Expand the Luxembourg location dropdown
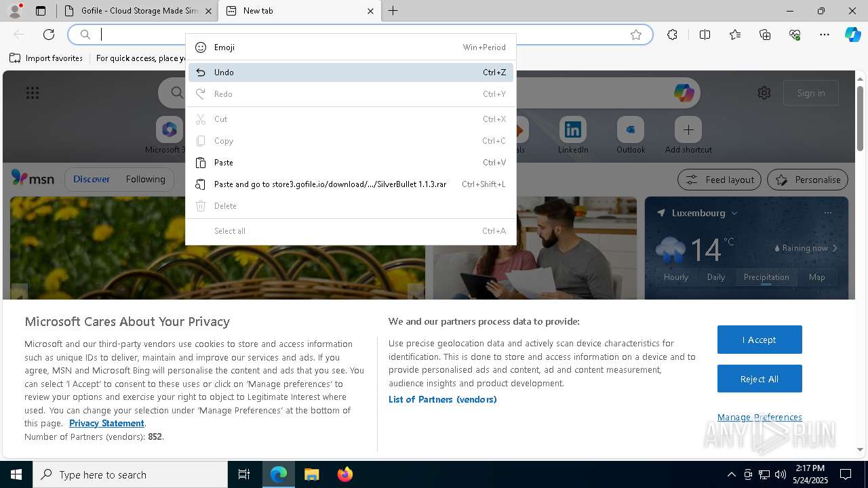 pos(734,213)
